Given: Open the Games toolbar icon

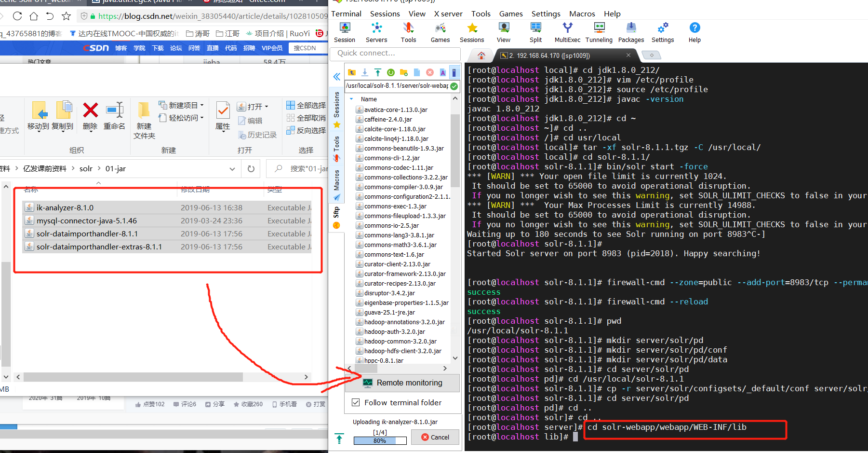Looking at the screenshot, I should point(440,32).
